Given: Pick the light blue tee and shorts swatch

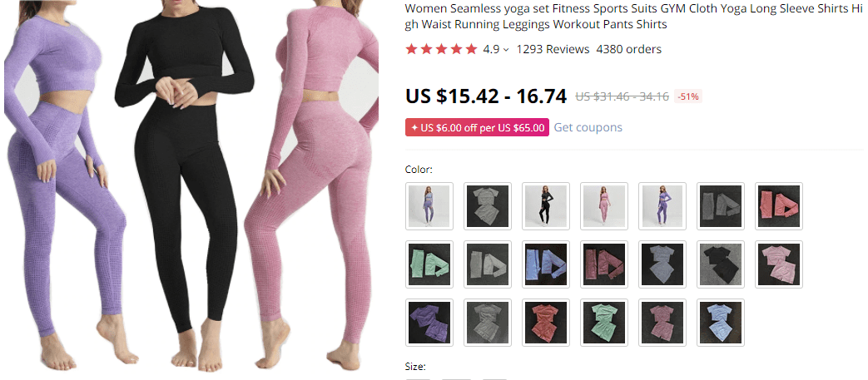Looking at the screenshot, I should click(720, 323).
